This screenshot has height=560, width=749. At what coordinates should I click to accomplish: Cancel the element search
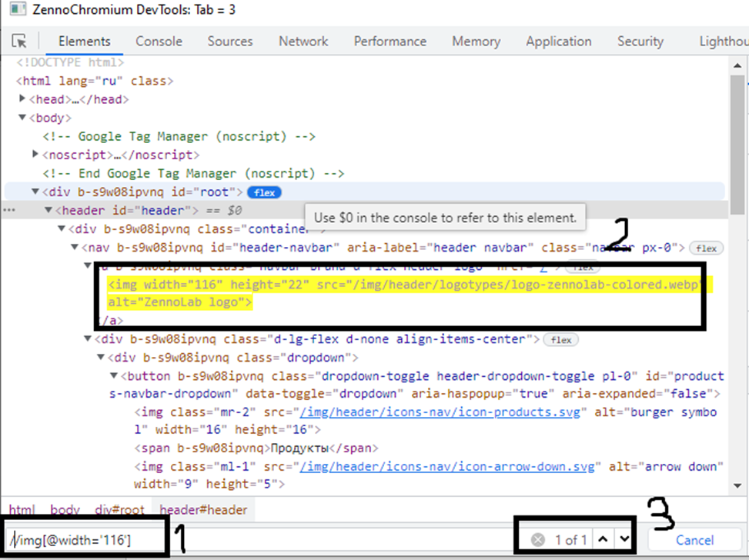694,540
